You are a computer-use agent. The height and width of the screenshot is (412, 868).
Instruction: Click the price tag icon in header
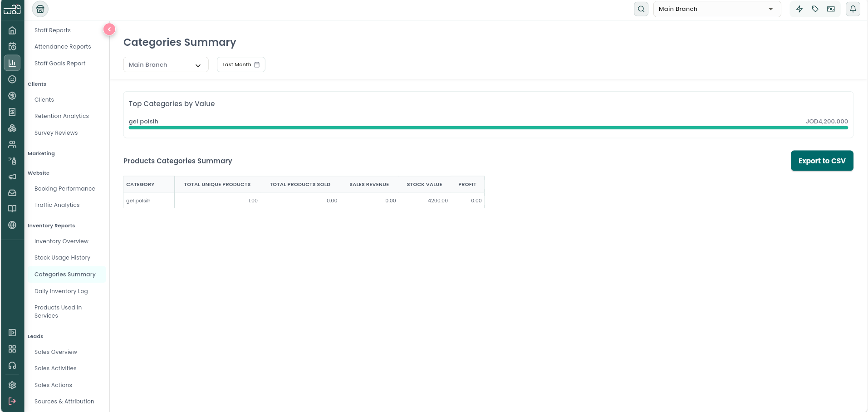[x=815, y=9]
